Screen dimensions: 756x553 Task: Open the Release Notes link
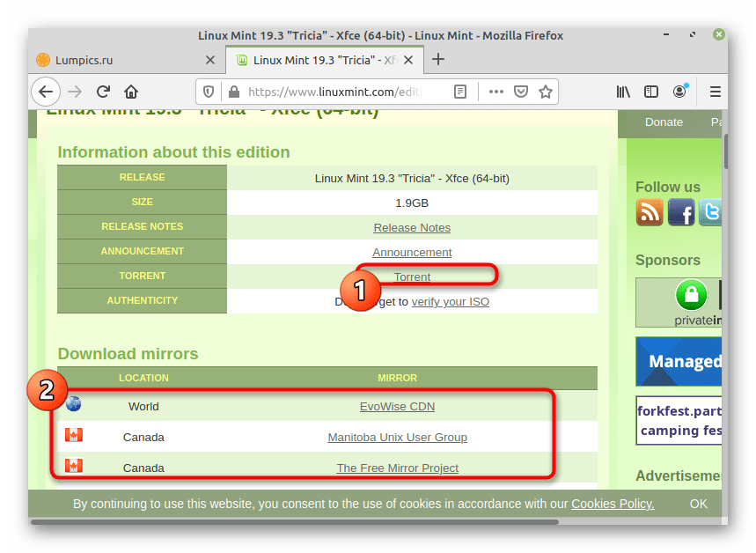412,228
